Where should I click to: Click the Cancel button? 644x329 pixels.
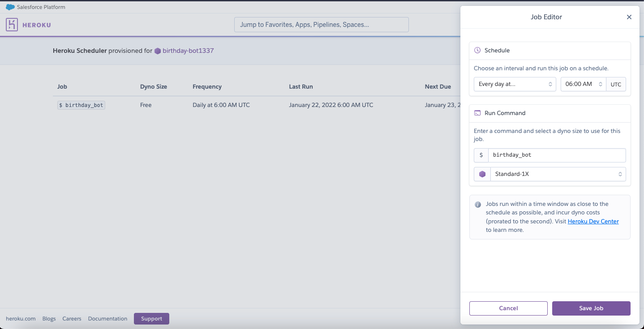click(x=508, y=308)
